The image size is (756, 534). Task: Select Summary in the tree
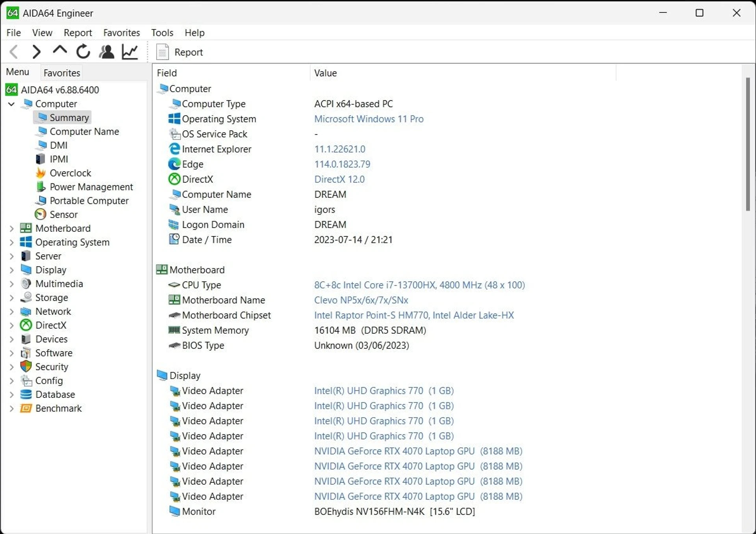pos(63,117)
